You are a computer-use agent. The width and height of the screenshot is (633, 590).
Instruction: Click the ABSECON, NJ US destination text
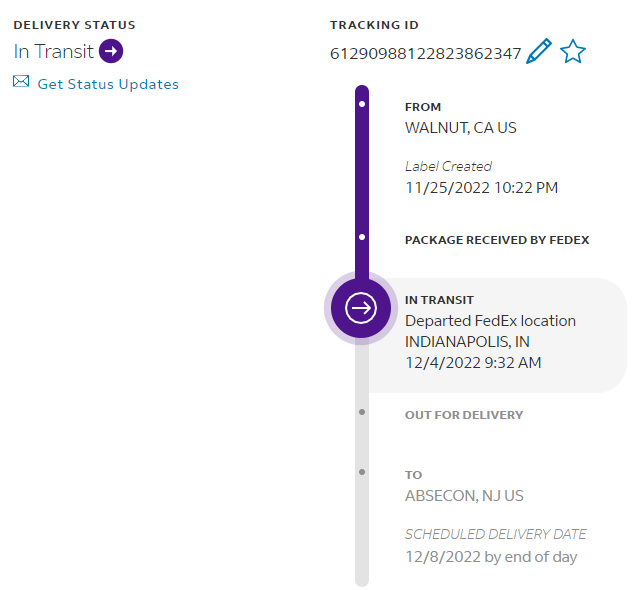point(464,496)
